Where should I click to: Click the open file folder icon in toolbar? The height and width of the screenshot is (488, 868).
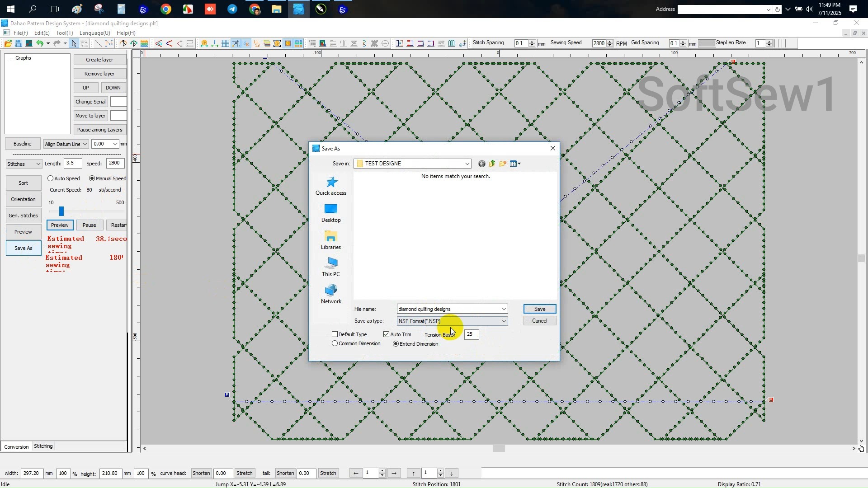(x=8, y=43)
